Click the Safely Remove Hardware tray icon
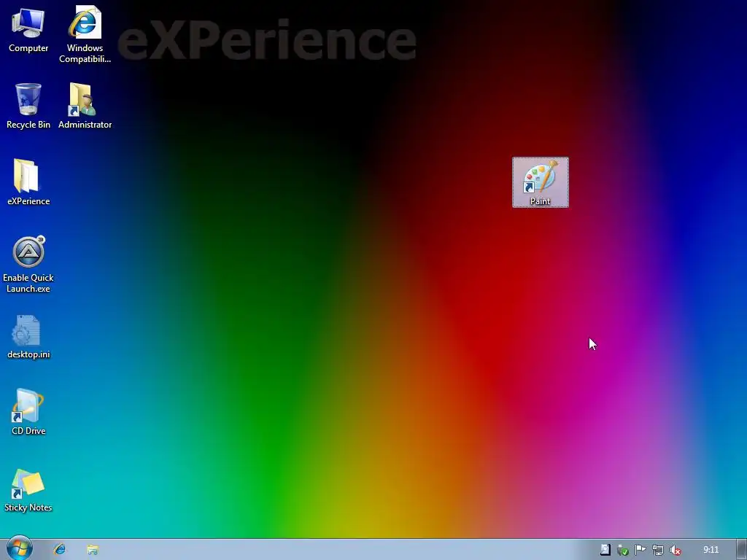The width and height of the screenshot is (747, 560). tap(623, 550)
